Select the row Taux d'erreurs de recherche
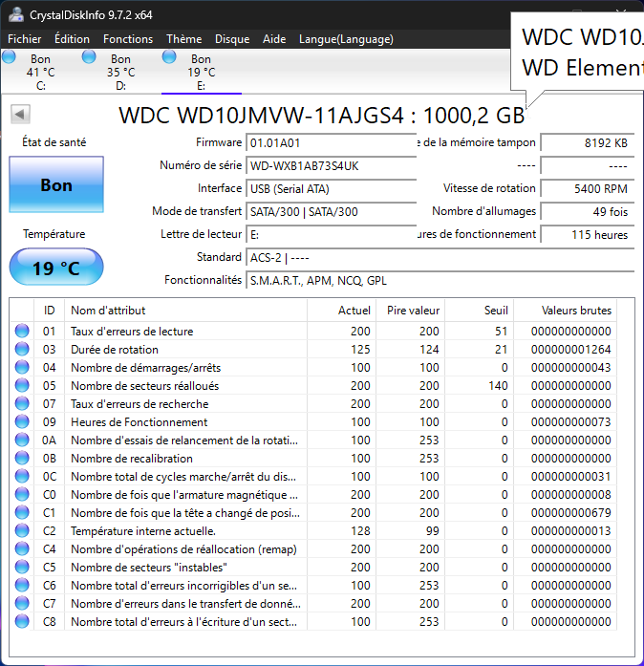The width and height of the screenshot is (644, 666). [313, 403]
